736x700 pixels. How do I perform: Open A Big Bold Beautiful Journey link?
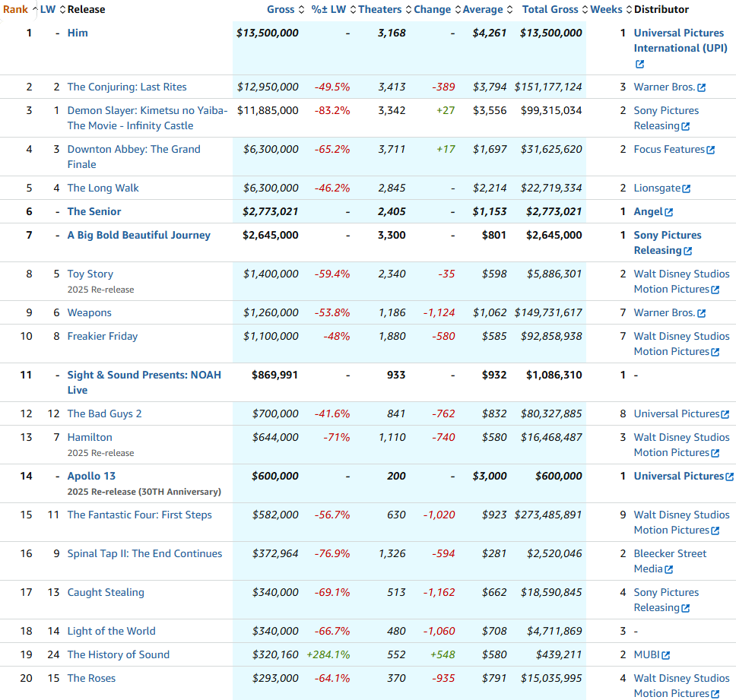138,235
